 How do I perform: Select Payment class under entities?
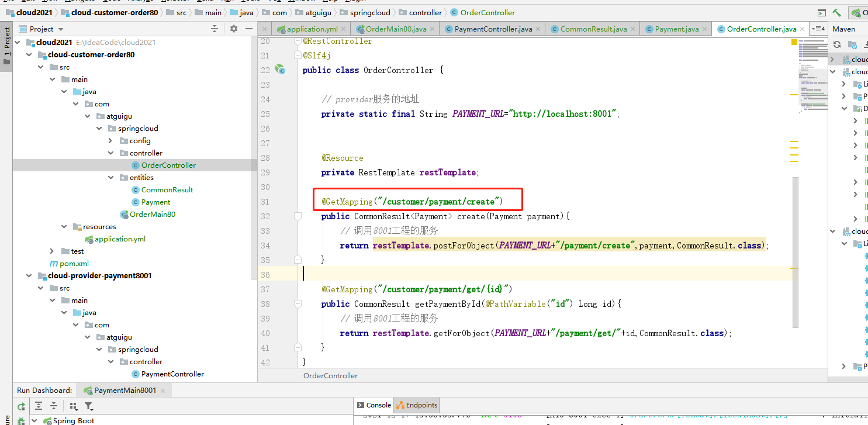point(156,202)
